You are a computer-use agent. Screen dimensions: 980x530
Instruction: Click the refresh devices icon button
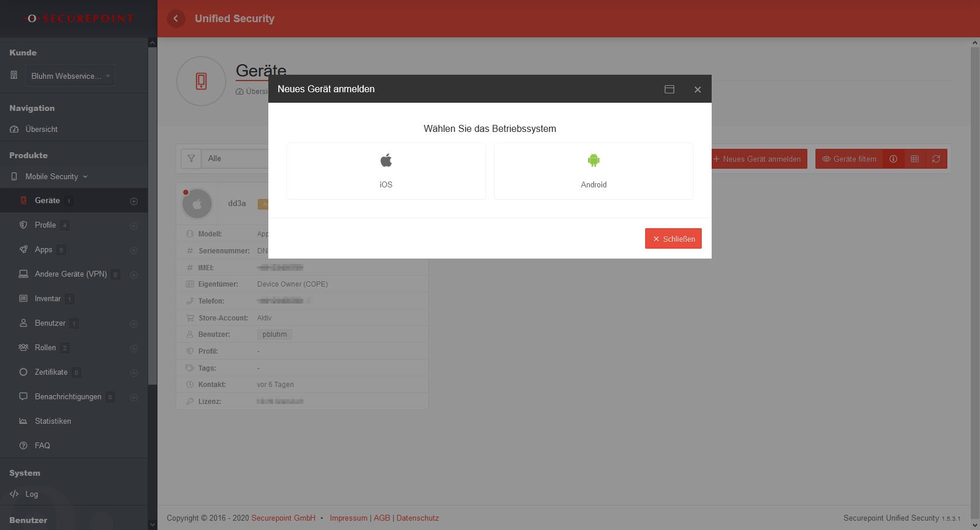(936, 159)
